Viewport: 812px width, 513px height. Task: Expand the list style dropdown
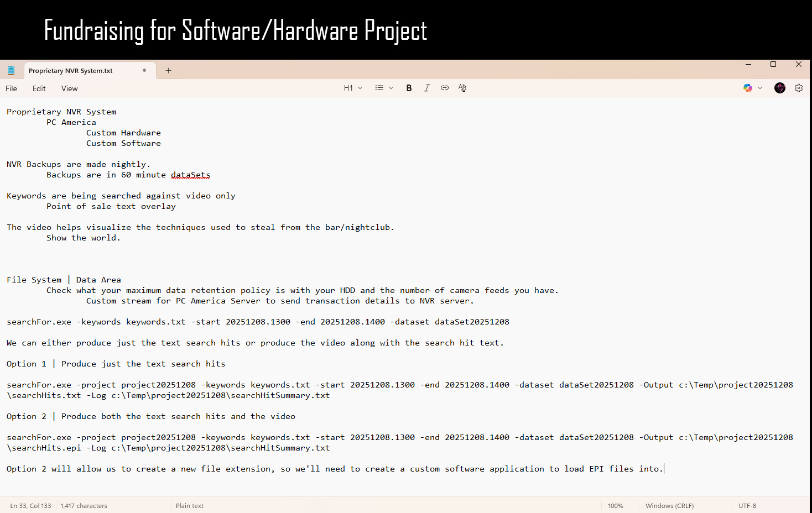384,88
